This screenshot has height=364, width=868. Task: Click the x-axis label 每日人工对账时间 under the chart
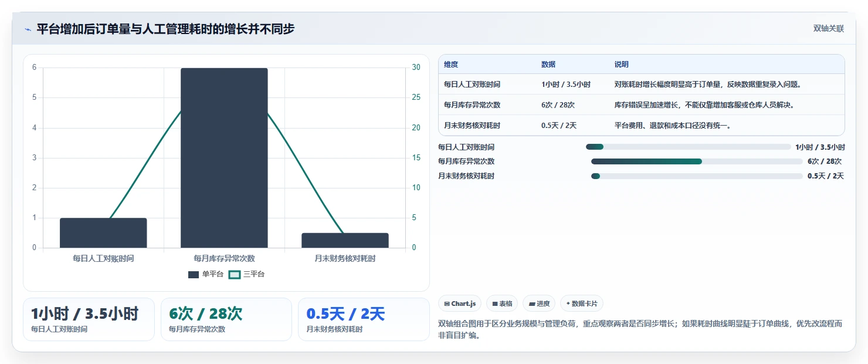coord(103,258)
